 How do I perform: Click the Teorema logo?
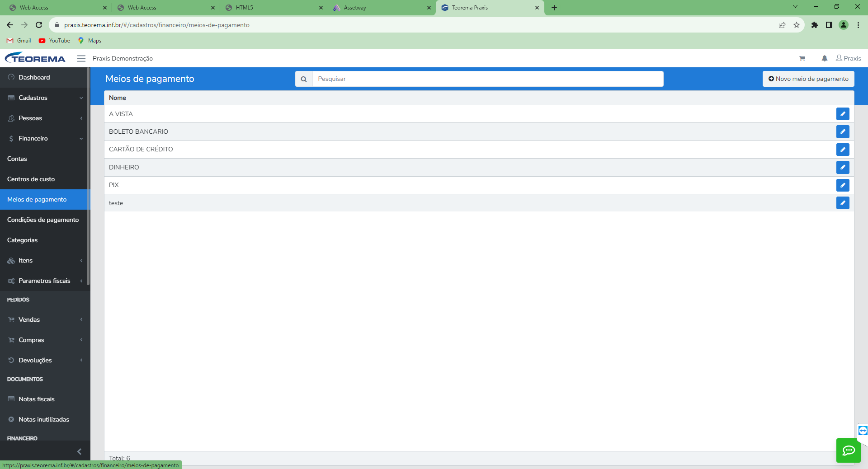pyautogui.click(x=35, y=58)
